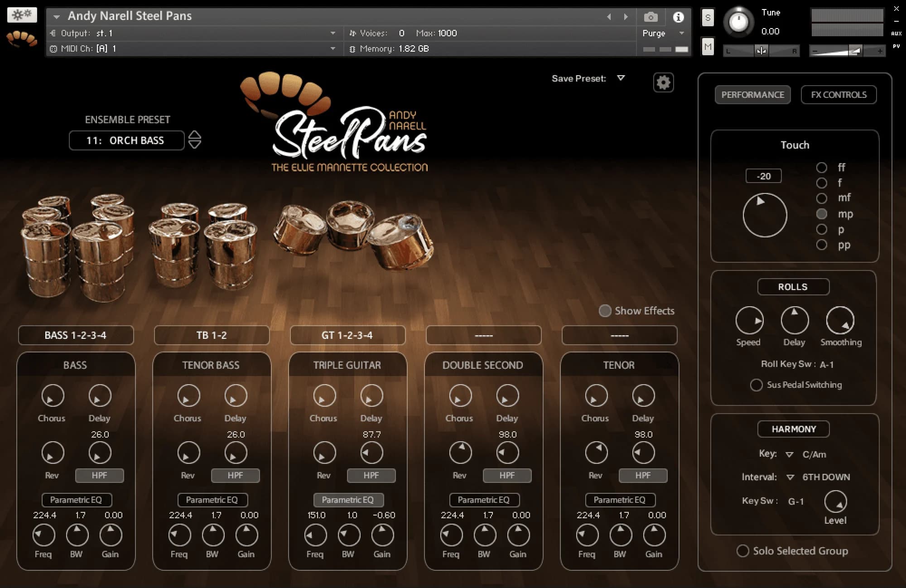
Task: Click the next instrument arrow
Action: coord(626,17)
